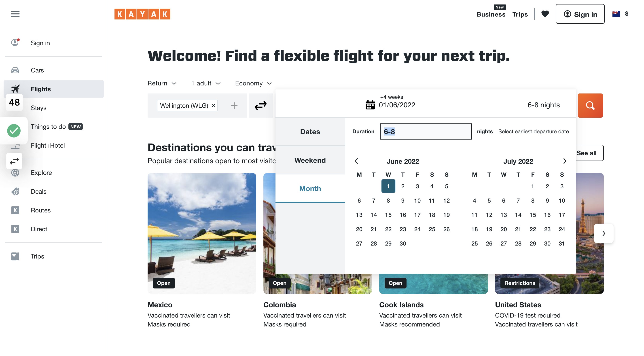Switch to the Dates tab

[x=310, y=132]
